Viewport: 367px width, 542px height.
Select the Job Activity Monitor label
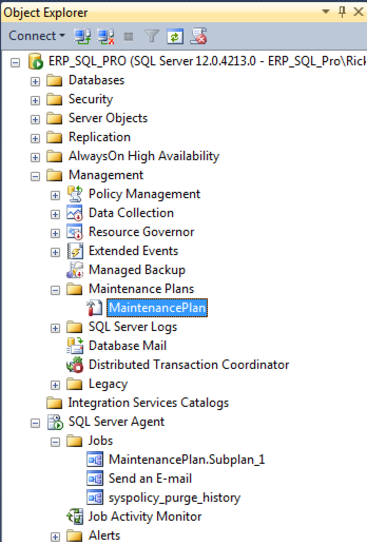point(145,517)
